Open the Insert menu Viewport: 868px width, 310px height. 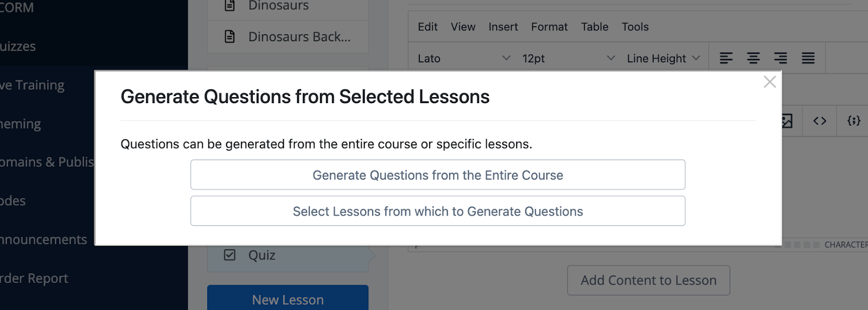click(x=503, y=27)
